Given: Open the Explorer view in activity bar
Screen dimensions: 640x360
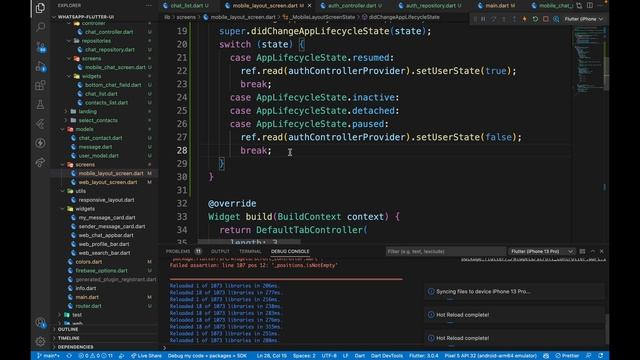Looking at the screenshot, I should pos(40,8).
